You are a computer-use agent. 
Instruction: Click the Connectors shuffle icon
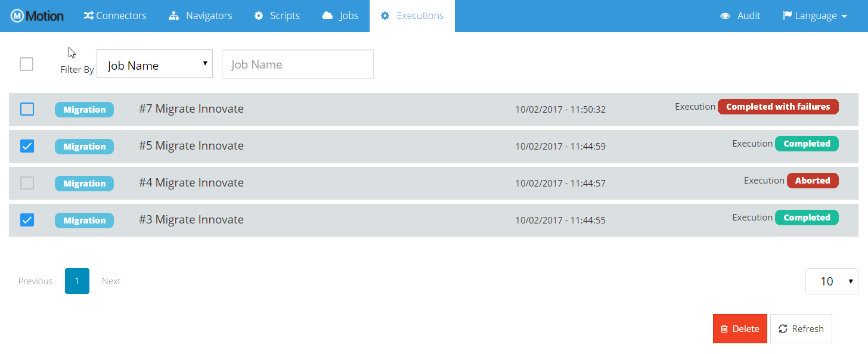(x=88, y=16)
